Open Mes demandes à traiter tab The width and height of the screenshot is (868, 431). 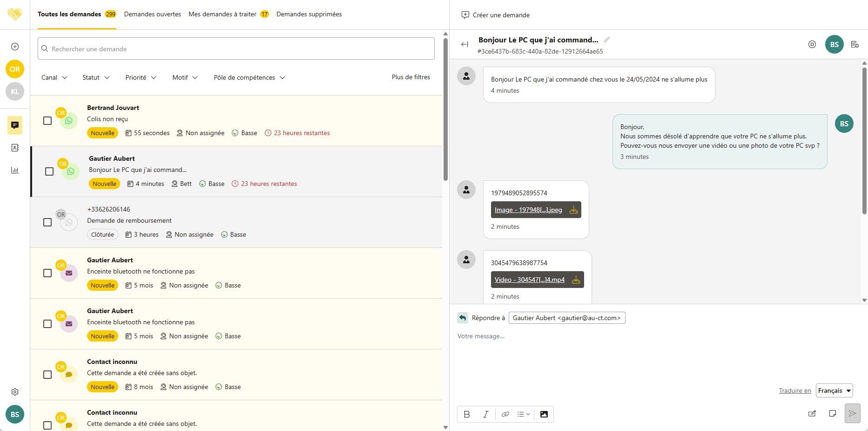pyautogui.click(x=222, y=14)
